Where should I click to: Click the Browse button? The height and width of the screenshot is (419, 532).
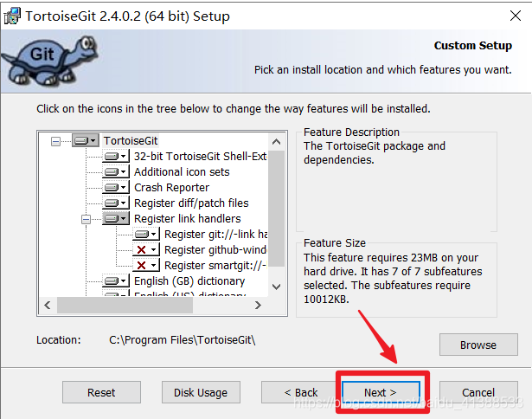coord(478,345)
